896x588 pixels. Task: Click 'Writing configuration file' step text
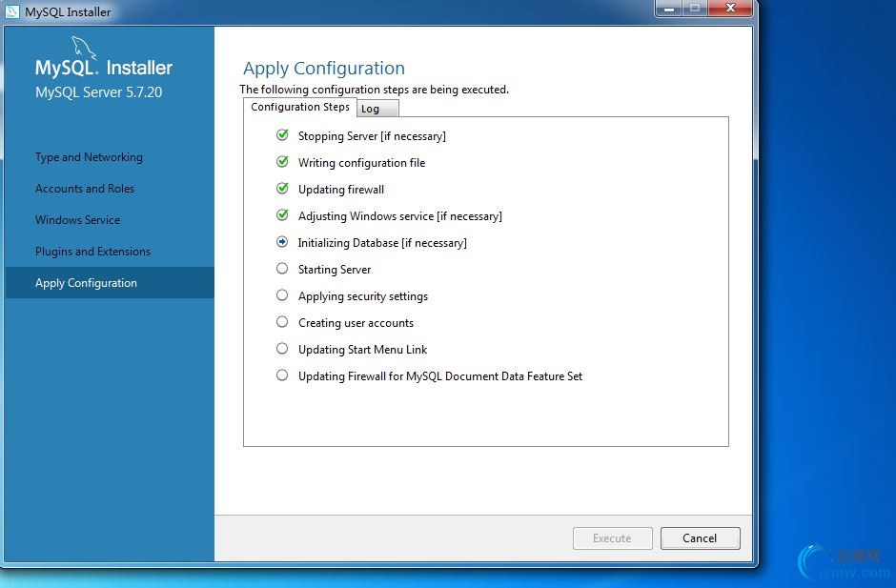pos(361,163)
